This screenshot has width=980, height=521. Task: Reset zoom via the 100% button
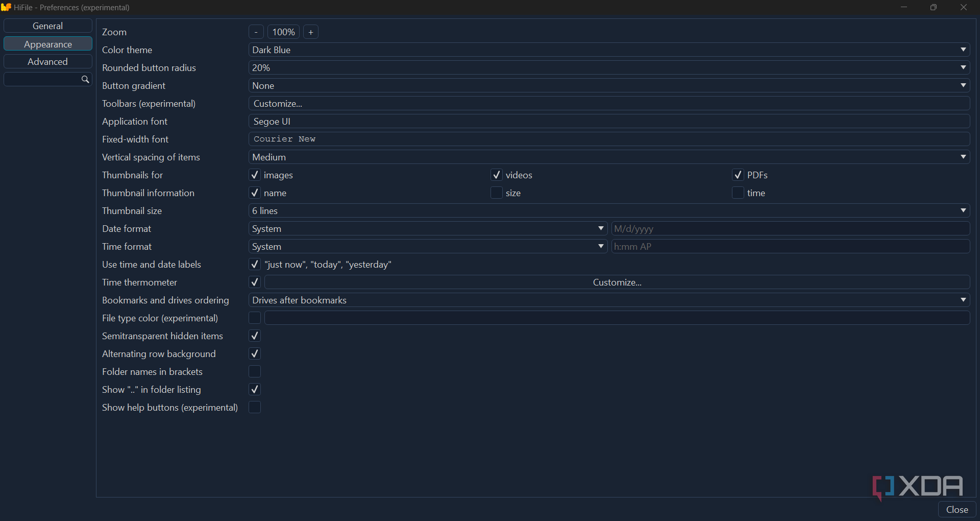point(284,32)
